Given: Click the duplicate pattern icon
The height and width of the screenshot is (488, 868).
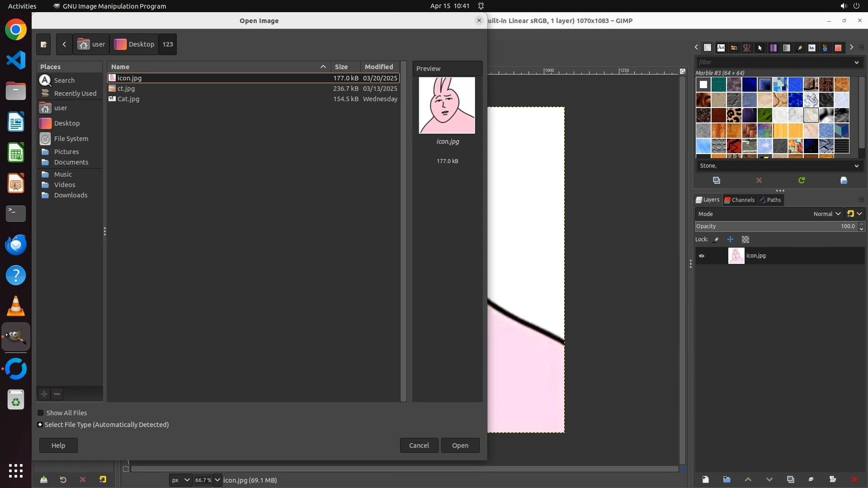Looking at the screenshot, I should click(717, 180).
